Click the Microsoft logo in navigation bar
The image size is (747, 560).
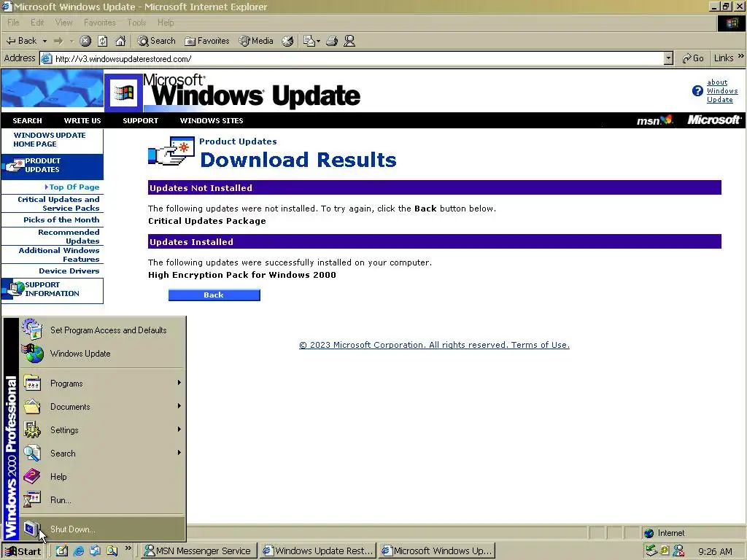(713, 120)
